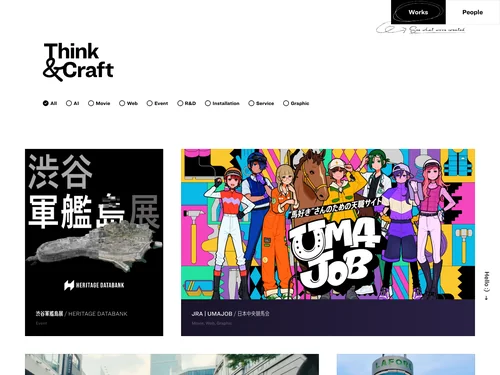The width and height of the screenshot is (500, 375).
Task: Filter works by Movie
Action: [x=99, y=103]
